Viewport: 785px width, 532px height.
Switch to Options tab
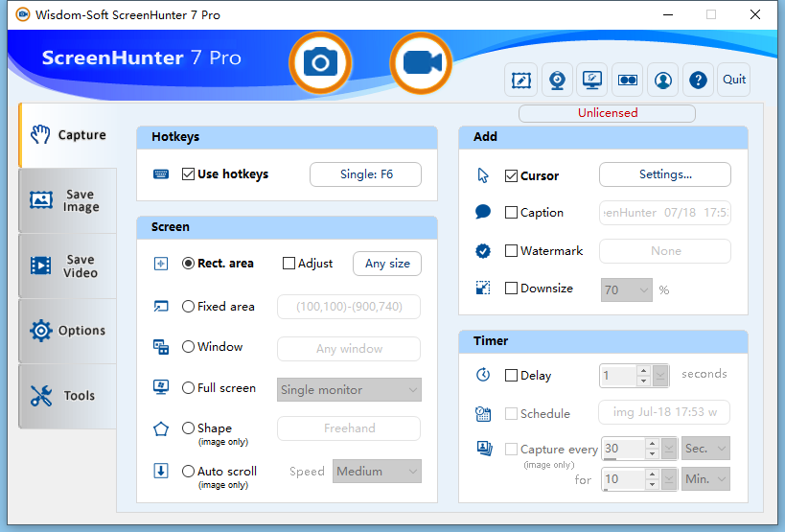point(68,331)
